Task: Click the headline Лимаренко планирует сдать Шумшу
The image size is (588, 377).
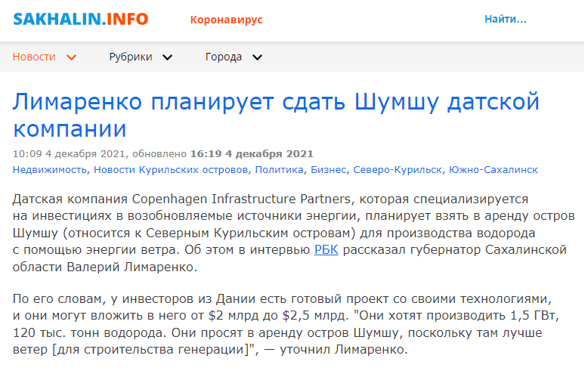Action: click(x=276, y=115)
